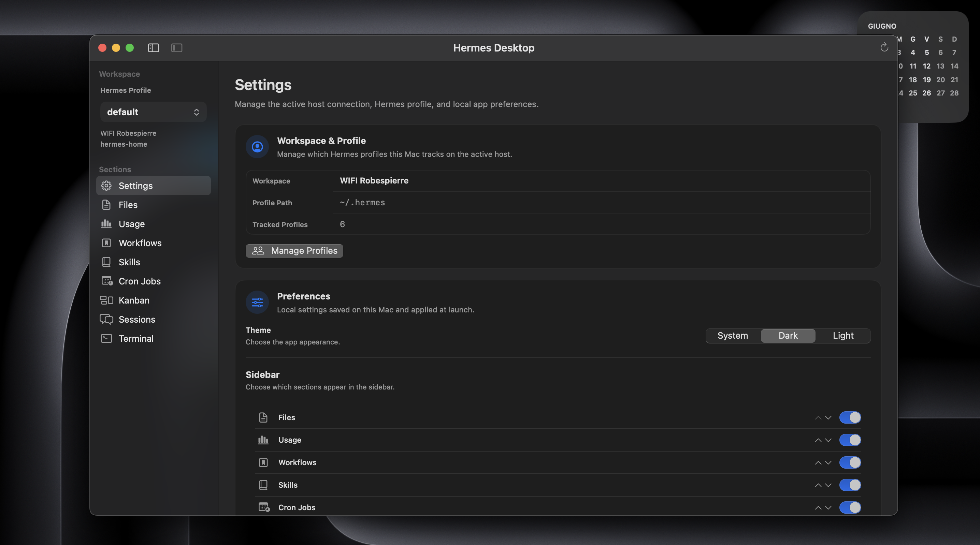
Task: Click the Workflows bookmark icon in sidebar
Action: 106,242
